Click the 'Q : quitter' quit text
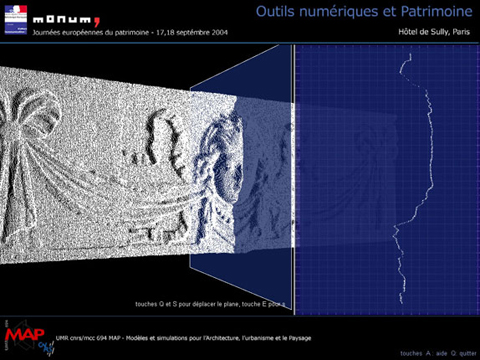Viewport: 480px width, 360px height. pyautogui.click(x=464, y=353)
